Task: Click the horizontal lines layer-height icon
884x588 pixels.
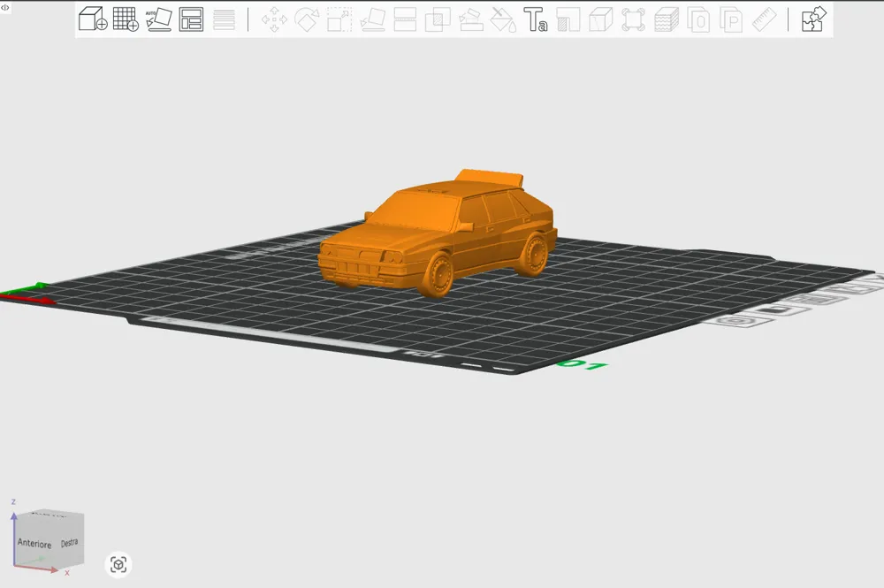Action: point(224,19)
